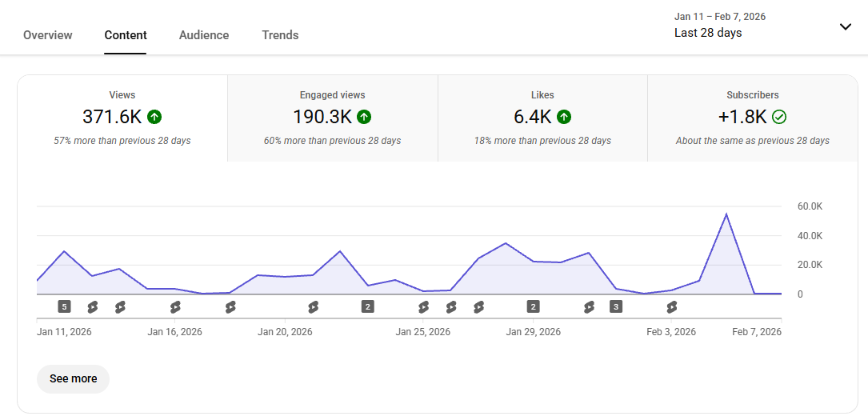Click the Shorts marker above Feb 3, 2026

click(x=672, y=306)
